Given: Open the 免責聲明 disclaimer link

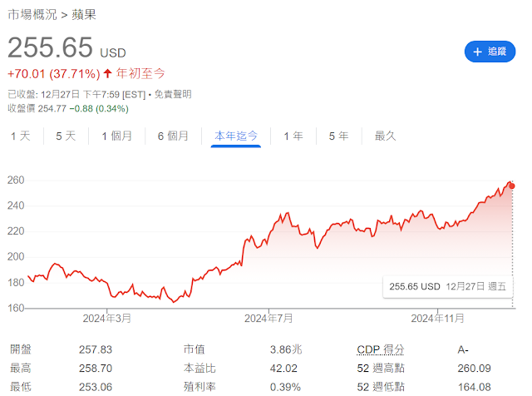Looking at the screenshot, I should (x=173, y=94).
